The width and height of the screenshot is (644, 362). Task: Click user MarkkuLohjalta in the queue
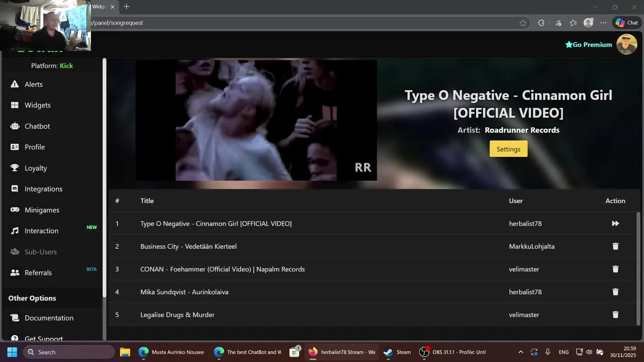tap(531, 246)
